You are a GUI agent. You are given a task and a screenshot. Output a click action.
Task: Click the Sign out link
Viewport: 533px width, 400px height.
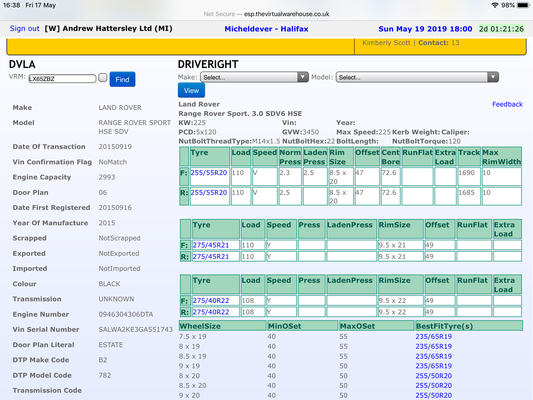click(x=24, y=29)
